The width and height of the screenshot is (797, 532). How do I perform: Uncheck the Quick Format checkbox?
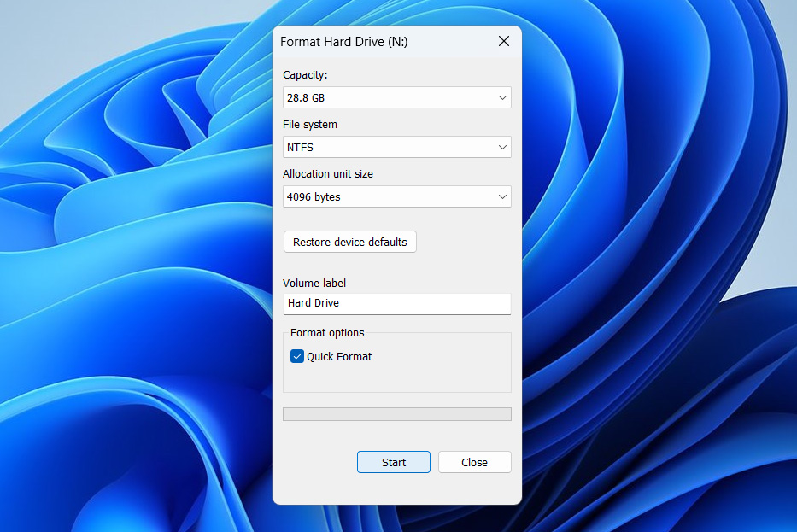(297, 357)
